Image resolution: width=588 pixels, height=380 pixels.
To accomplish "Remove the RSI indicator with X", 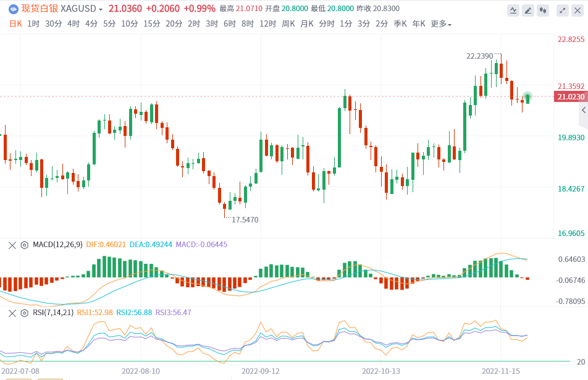I will tap(12, 313).
